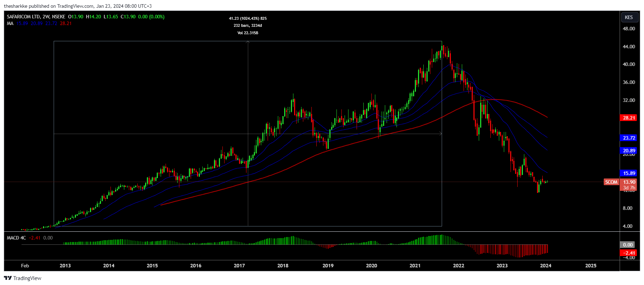This screenshot has height=285, width=644.
Task: Click the close price value C13.90
Action: coord(128,17)
